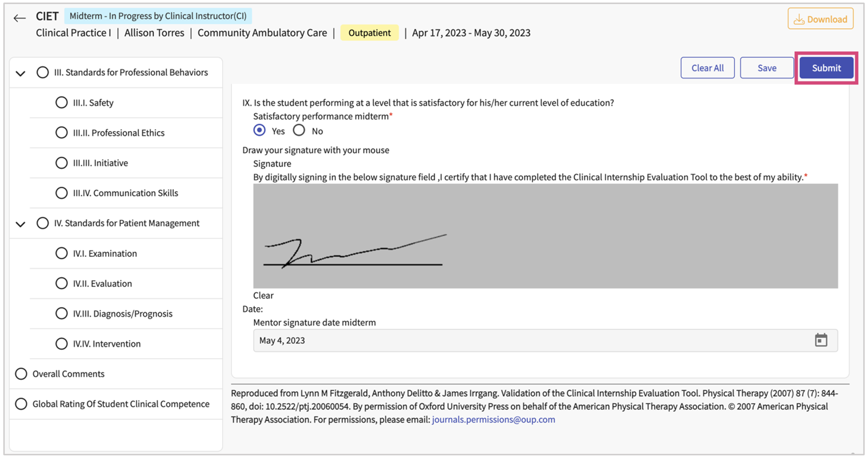868x459 pixels.
Task: Click the III.I. Safety status circle
Action: point(62,103)
